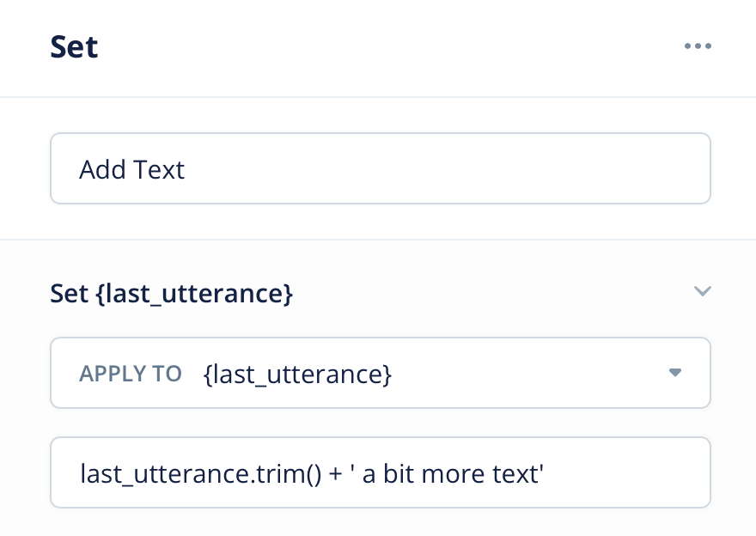
Task: Select the {last_utterance} value in Apply To
Action: 297,374
